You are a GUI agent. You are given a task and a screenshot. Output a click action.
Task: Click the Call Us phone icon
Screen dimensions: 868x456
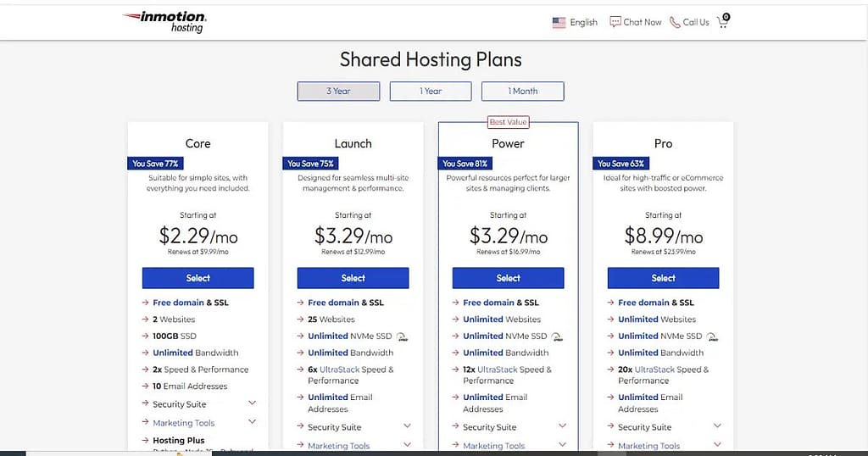tap(675, 22)
